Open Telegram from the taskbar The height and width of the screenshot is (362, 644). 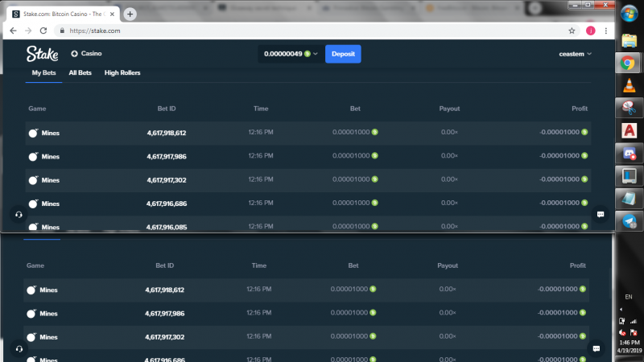tap(630, 221)
